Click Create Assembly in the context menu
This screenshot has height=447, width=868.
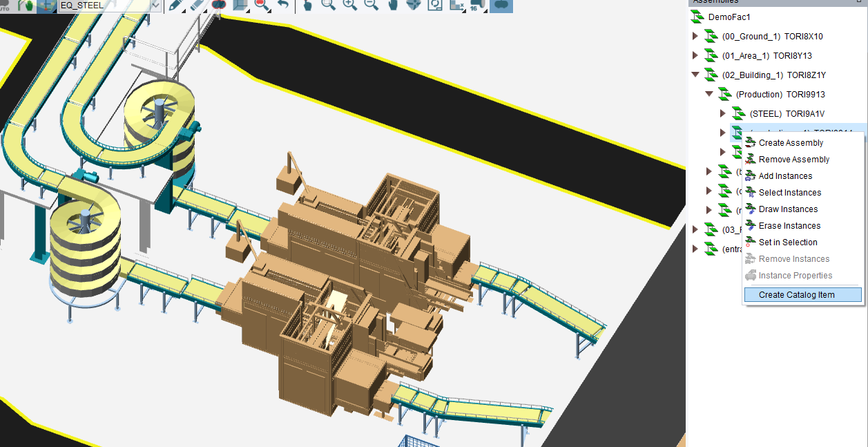790,142
